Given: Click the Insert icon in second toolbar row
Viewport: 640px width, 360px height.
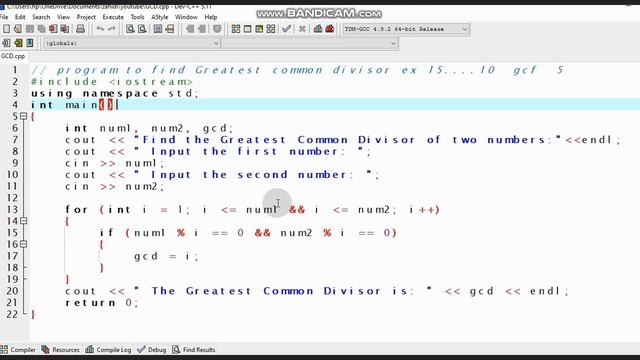Looking at the screenshot, I should [x=7, y=43].
